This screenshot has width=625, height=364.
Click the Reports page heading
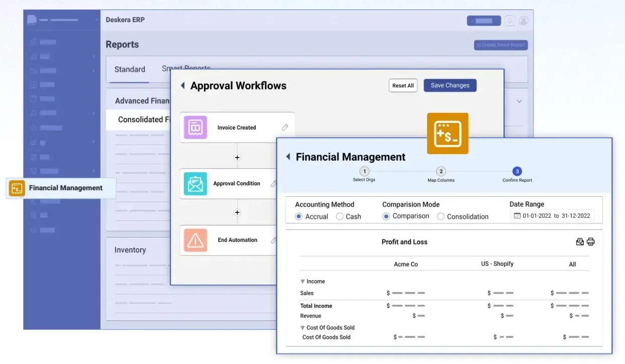point(122,44)
